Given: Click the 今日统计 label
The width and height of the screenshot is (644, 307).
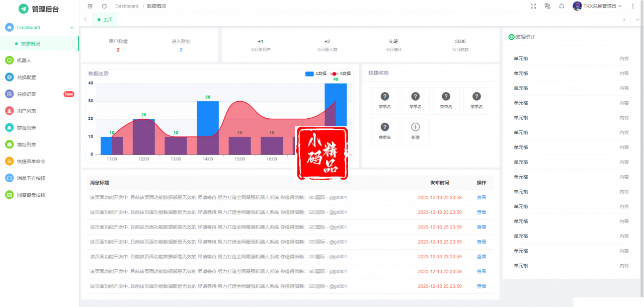Looking at the screenshot, I should coord(393,50).
